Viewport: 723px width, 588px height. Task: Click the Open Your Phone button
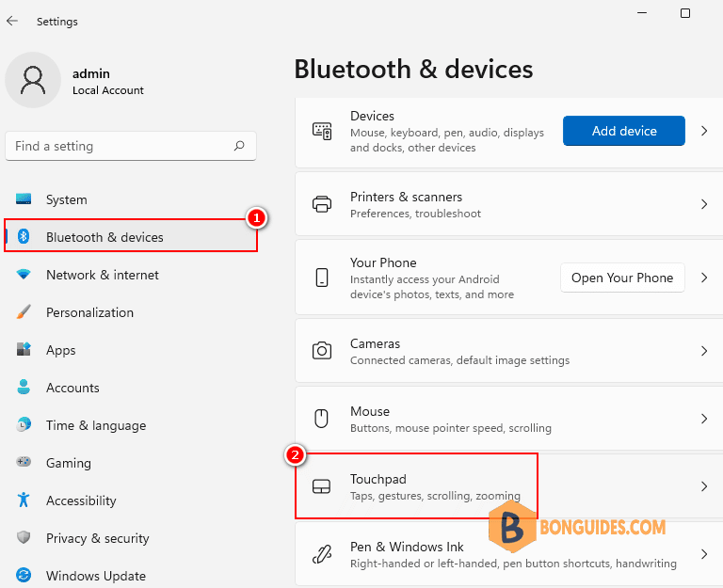pyautogui.click(x=622, y=278)
